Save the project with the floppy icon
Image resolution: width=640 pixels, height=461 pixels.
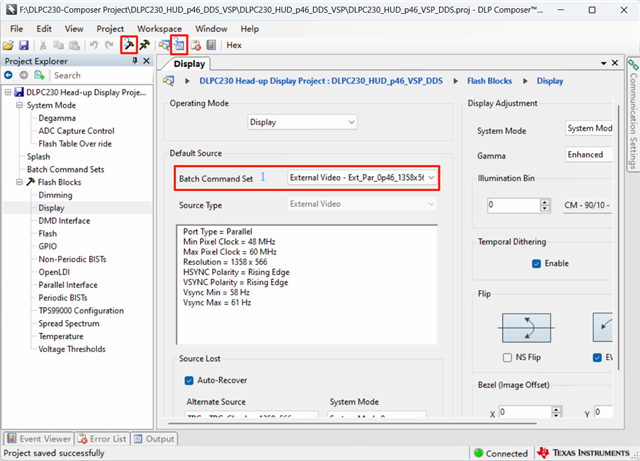coord(24,45)
